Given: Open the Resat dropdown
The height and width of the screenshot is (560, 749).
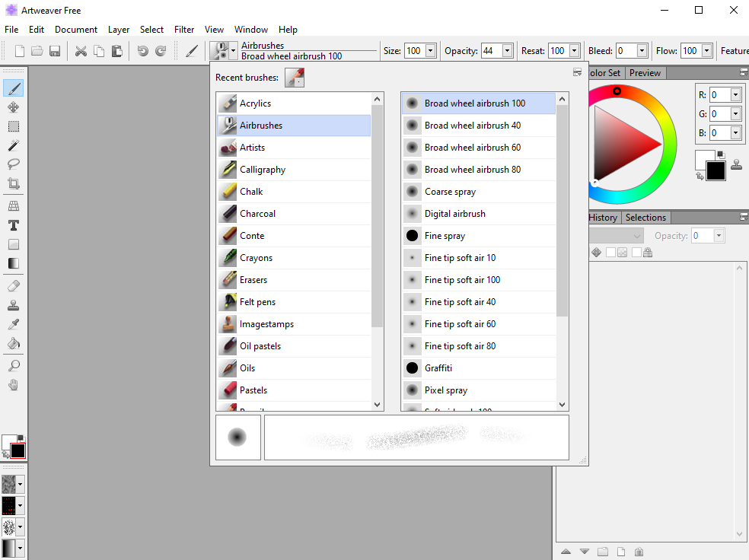Looking at the screenshot, I should click(575, 51).
